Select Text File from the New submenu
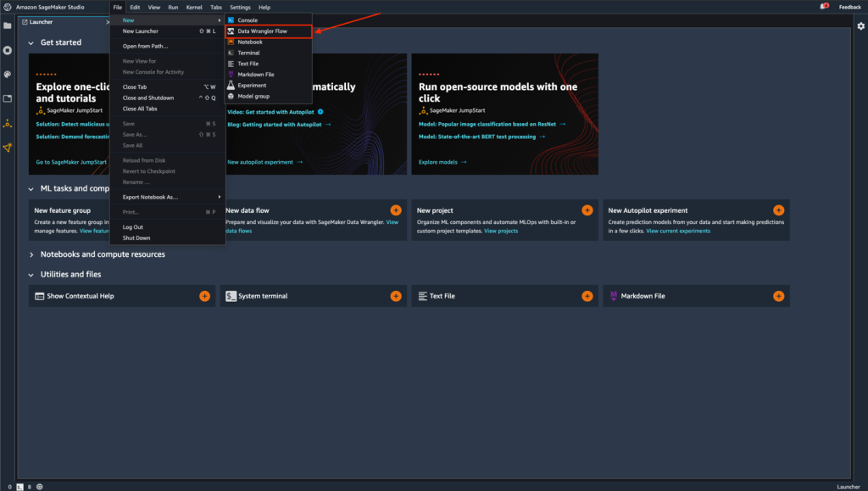 pyautogui.click(x=269, y=64)
